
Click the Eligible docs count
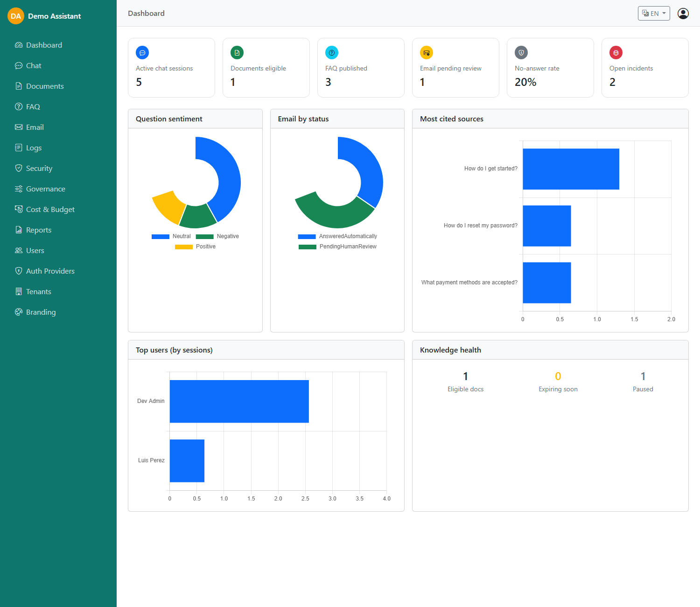tap(465, 376)
